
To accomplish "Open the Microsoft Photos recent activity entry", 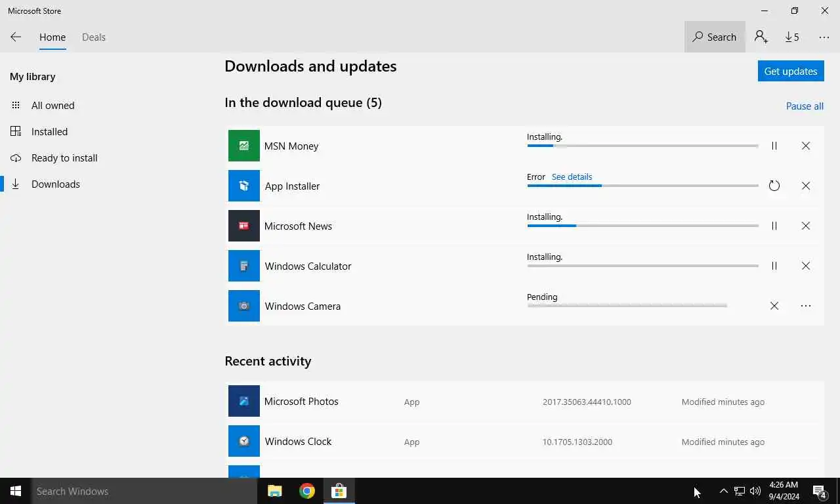I will coord(524,401).
